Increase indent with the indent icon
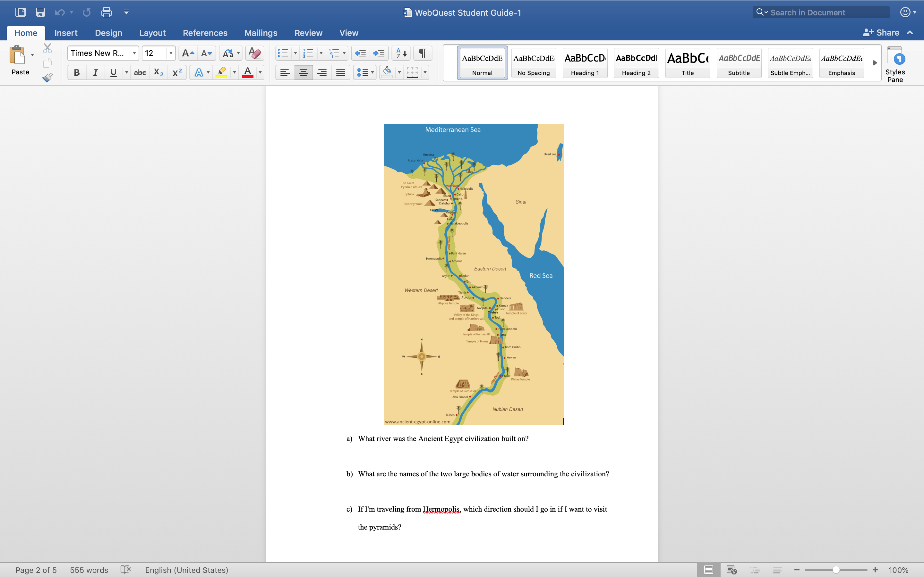This screenshot has height=577, width=924. pos(379,53)
